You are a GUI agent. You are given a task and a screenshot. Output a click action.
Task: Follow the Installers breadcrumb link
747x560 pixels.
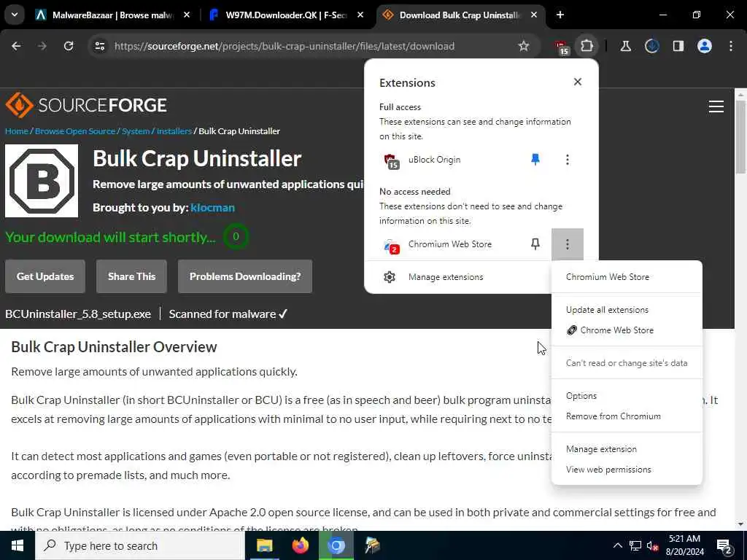(174, 131)
